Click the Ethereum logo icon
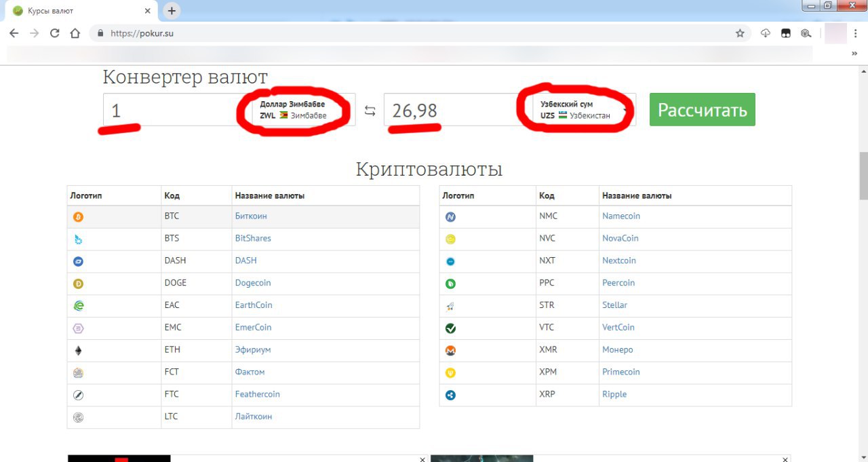Image resolution: width=868 pixels, height=462 pixels. 78,351
